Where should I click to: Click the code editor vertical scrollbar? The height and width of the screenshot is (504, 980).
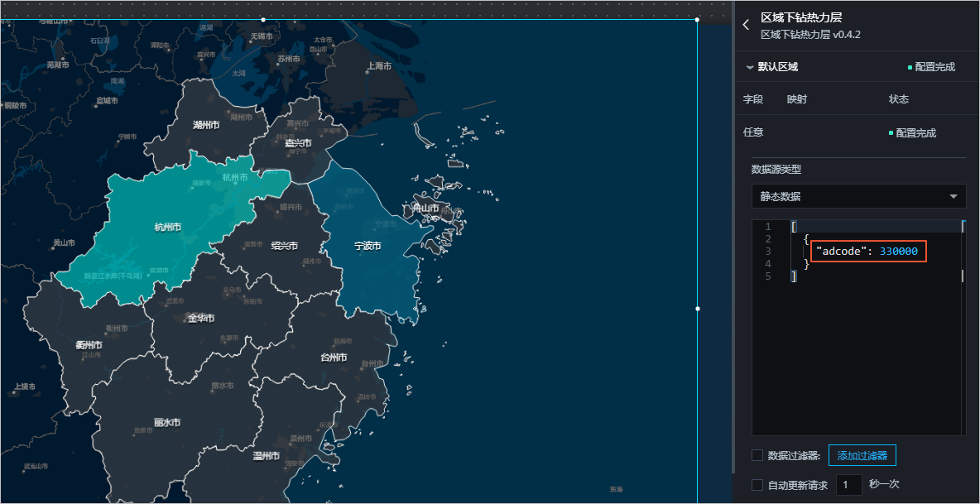point(962,275)
